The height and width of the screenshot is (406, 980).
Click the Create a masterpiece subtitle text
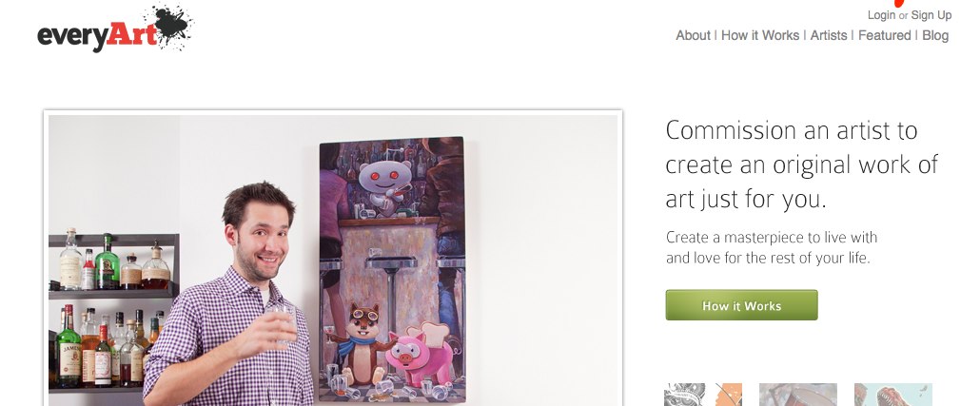[x=772, y=247]
